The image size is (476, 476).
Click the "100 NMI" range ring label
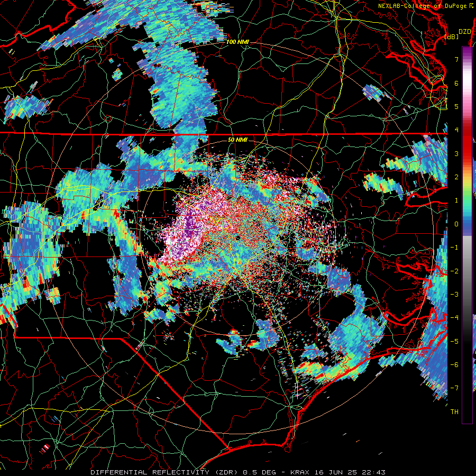click(x=237, y=42)
